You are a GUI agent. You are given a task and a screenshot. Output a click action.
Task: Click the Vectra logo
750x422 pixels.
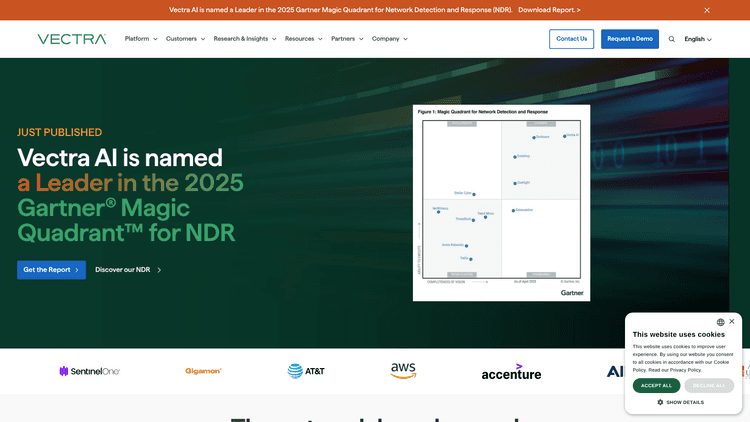point(72,39)
